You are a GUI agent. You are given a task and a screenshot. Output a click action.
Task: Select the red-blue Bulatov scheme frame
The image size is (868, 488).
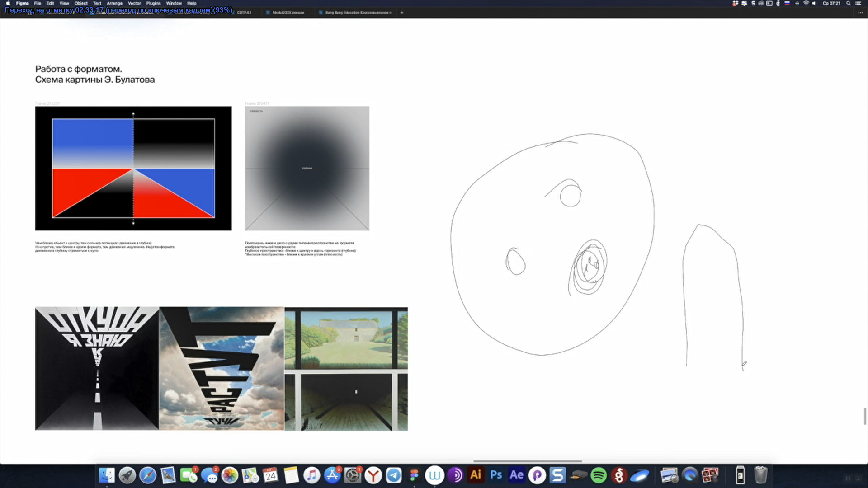133,169
